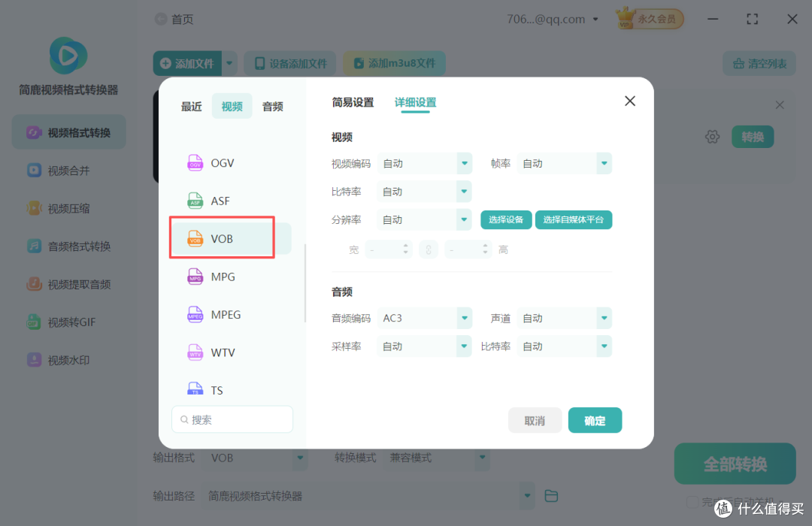The image size is (812, 526).
Task: Expand the 添加文件 dropdown arrow
Action: [x=229, y=64]
